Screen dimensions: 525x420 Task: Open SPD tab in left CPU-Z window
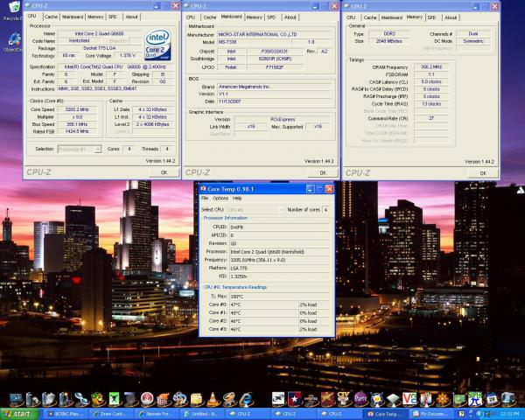[113, 17]
